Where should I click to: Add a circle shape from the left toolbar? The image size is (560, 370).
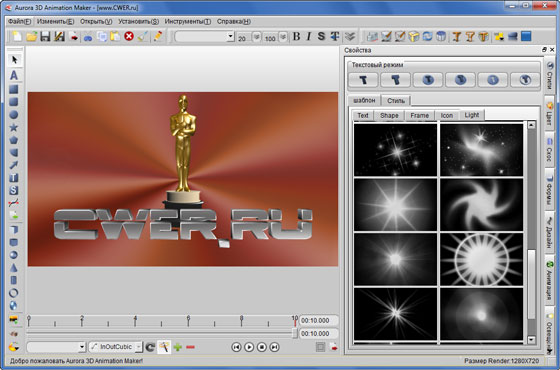(x=14, y=115)
